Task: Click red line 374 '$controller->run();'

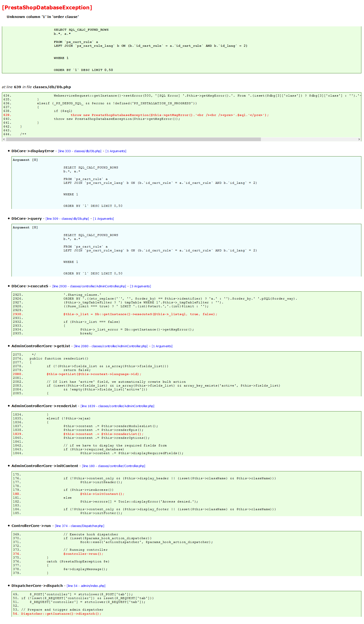Action: [x=83, y=554]
